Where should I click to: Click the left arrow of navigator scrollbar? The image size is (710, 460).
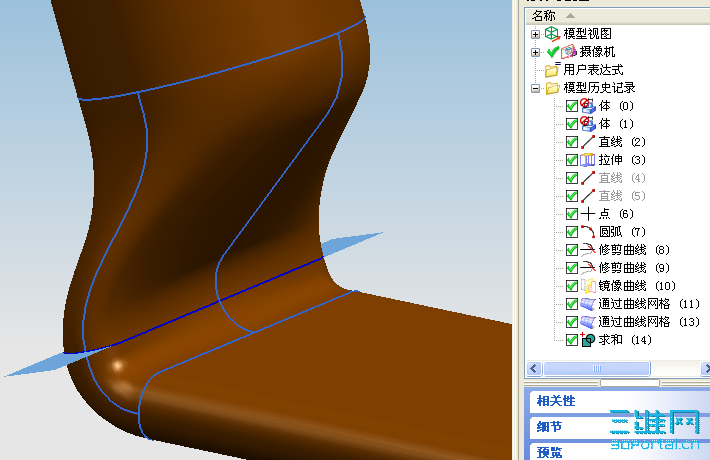[533, 369]
